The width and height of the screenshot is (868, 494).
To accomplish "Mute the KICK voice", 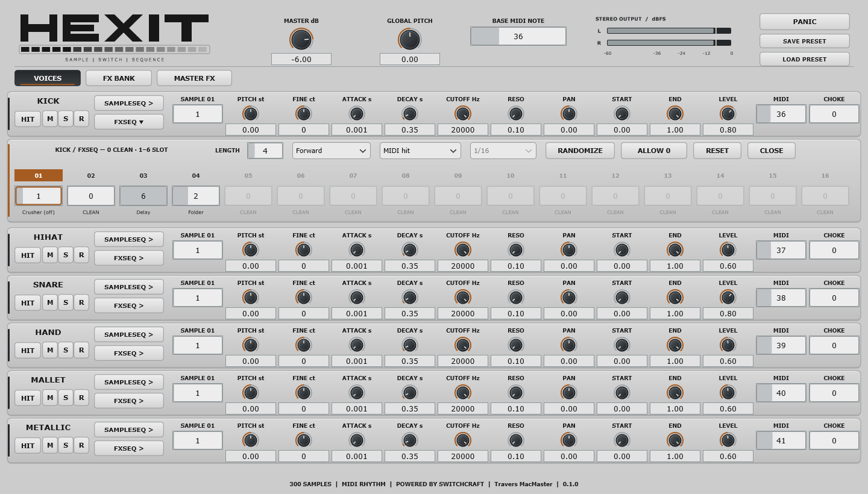I will 50,119.
